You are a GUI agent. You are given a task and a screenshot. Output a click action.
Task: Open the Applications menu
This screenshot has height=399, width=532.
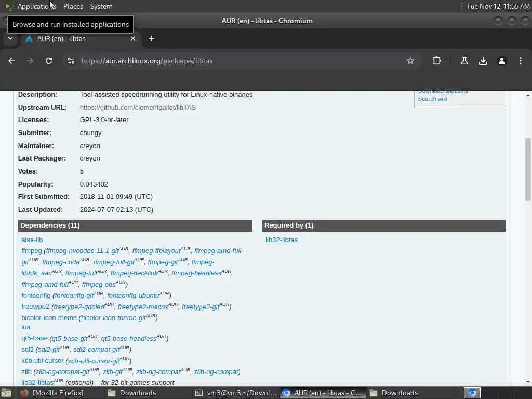(36, 6)
